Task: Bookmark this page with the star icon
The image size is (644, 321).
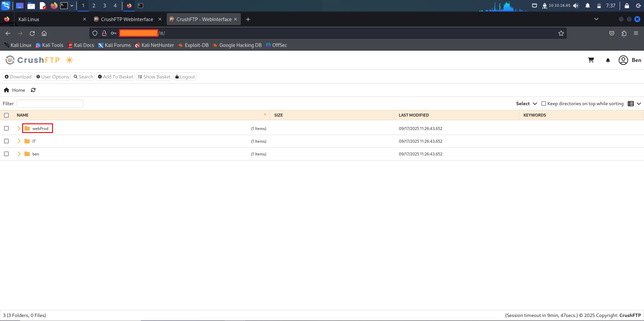Action: 561,33
